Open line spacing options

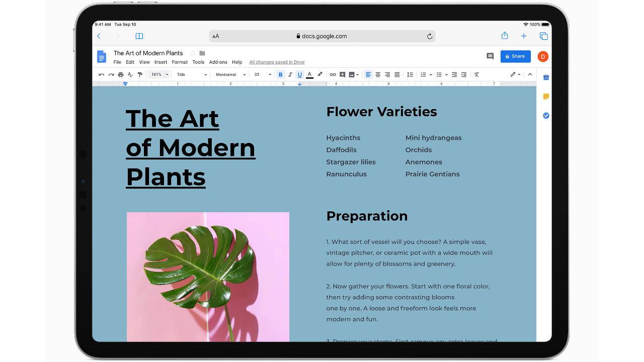click(410, 74)
